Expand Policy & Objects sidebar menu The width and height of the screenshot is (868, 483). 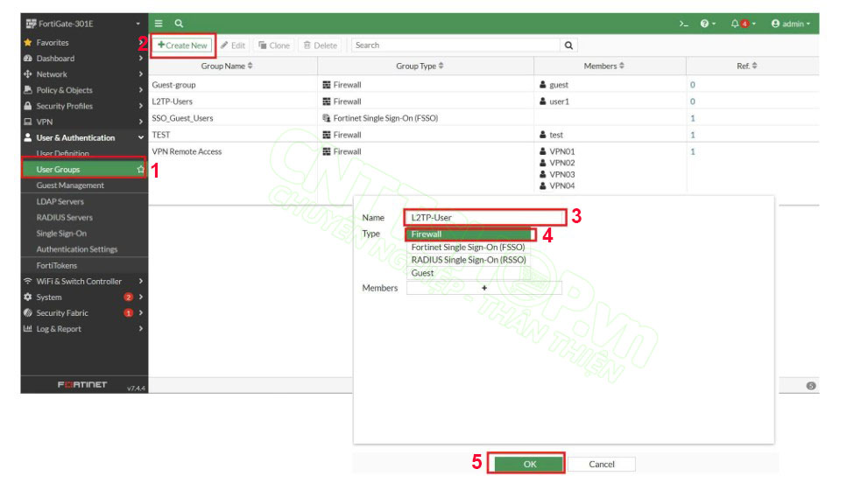pyautogui.click(x=84, y=90)
